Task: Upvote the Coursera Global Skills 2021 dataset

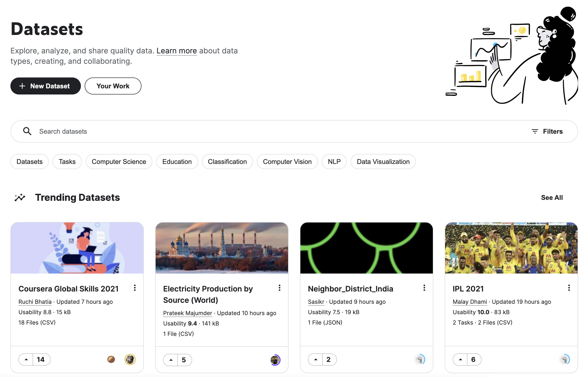Action: (x=26, y=359)
